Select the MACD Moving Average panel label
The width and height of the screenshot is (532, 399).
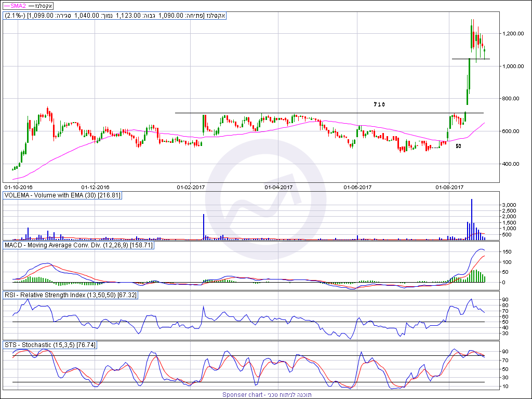(78, 244)
